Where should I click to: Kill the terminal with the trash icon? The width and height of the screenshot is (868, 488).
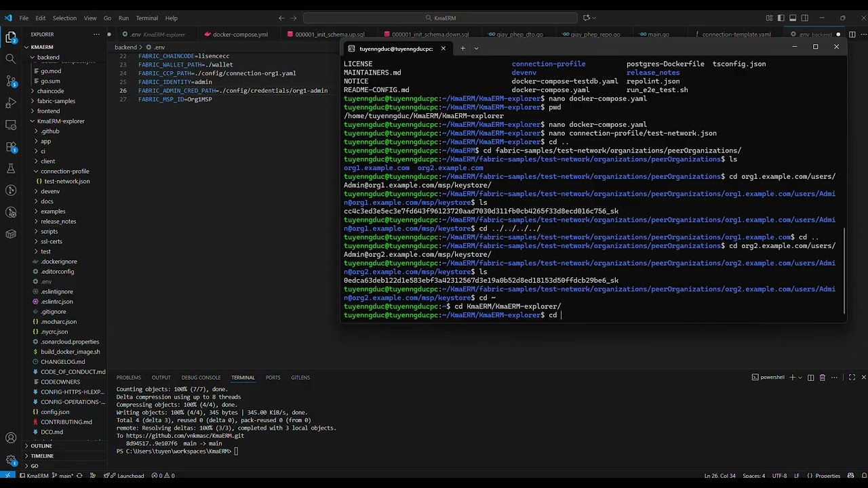(822, 378)
